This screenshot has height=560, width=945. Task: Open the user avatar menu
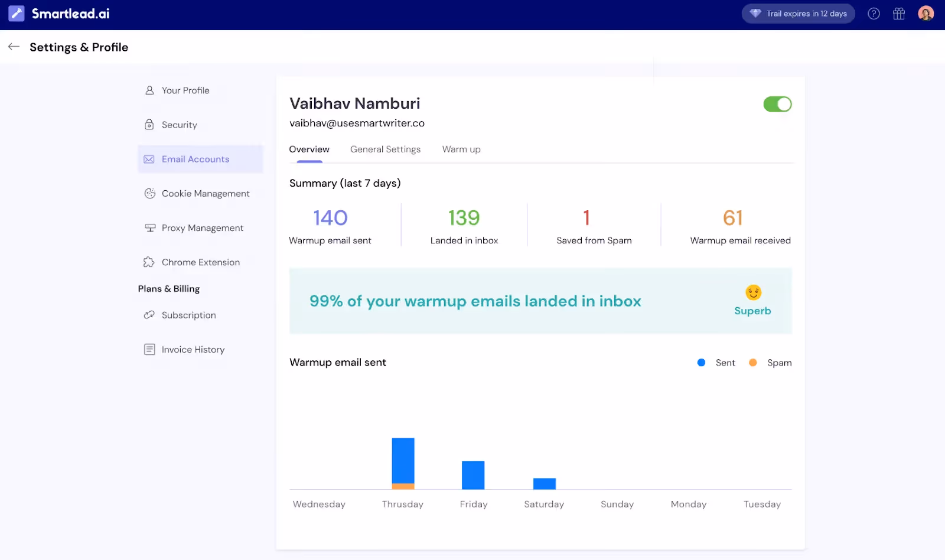(x=926, y=13)
